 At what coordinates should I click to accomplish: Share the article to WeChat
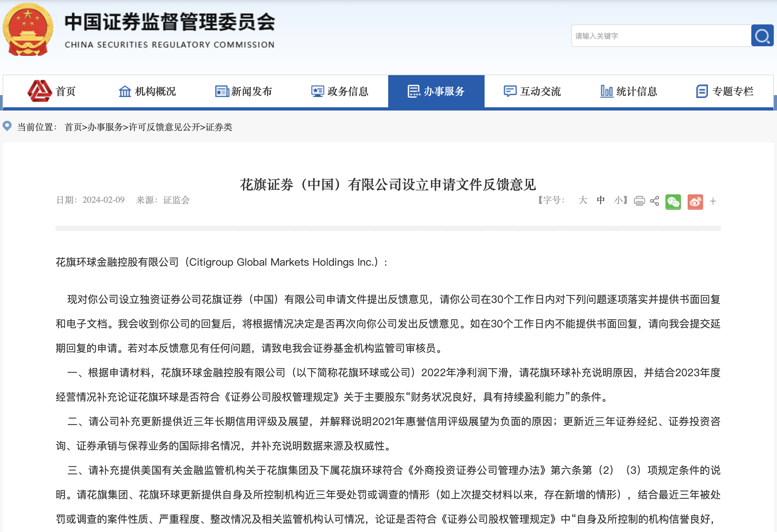[673, 201]
